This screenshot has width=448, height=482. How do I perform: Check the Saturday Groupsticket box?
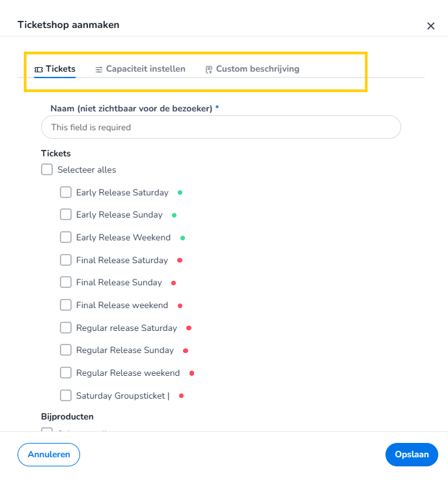tap(66, 395)
